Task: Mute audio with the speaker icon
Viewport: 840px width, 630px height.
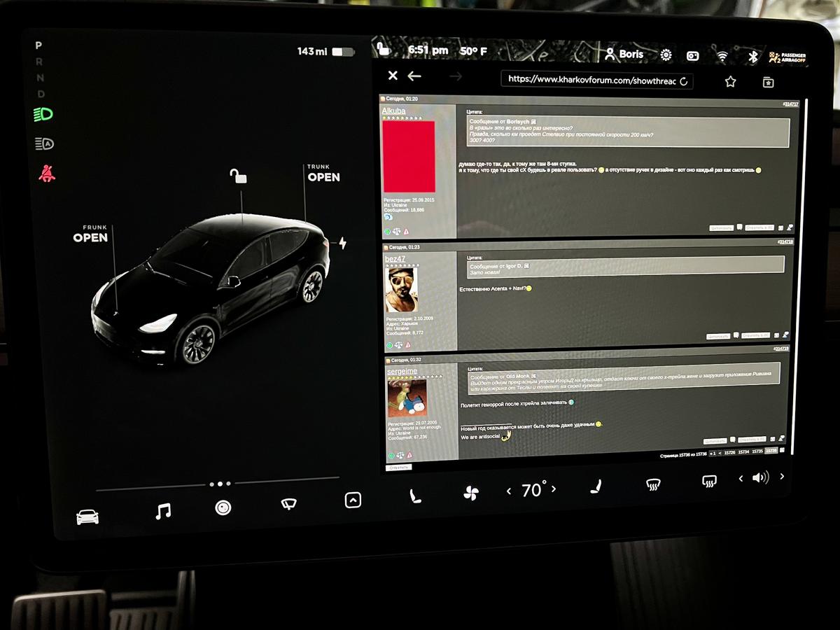Action: [x=760, y=477]
